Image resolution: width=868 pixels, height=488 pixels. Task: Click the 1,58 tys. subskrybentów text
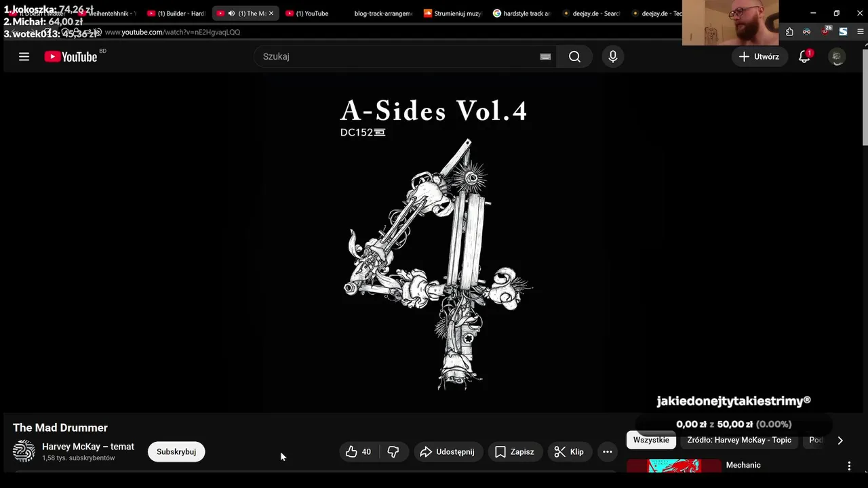click(79, 458)
